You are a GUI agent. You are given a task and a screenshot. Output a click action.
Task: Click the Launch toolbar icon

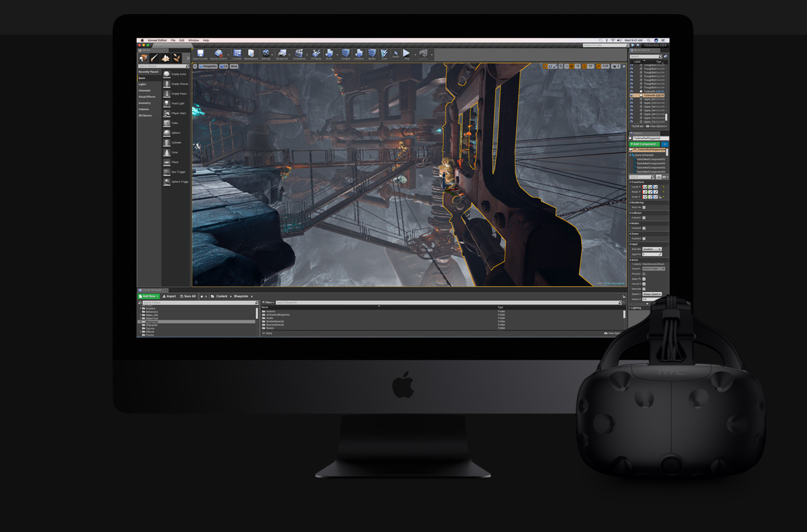click(422, 54)
